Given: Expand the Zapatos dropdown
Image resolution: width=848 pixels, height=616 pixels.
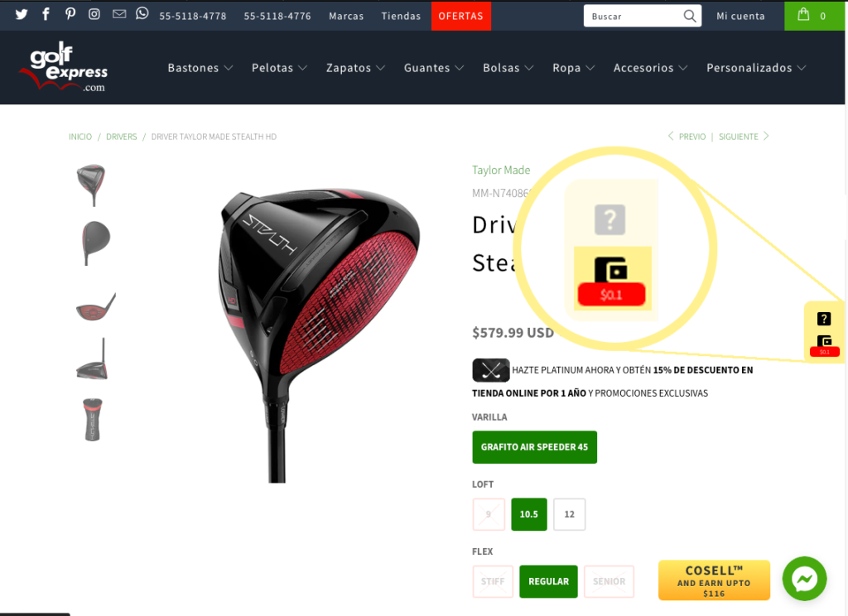Looking at the screenshot, I should coord(355,68).
